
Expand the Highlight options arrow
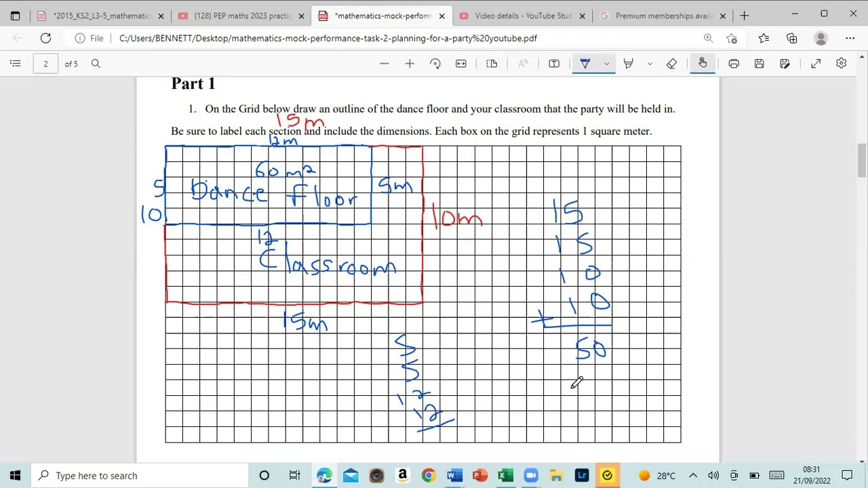click(x=650, y=64)
